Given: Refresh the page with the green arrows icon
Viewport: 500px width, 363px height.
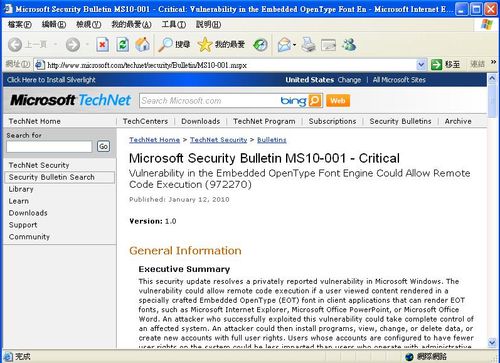Looking at the screenshot, I should (123, 45).
